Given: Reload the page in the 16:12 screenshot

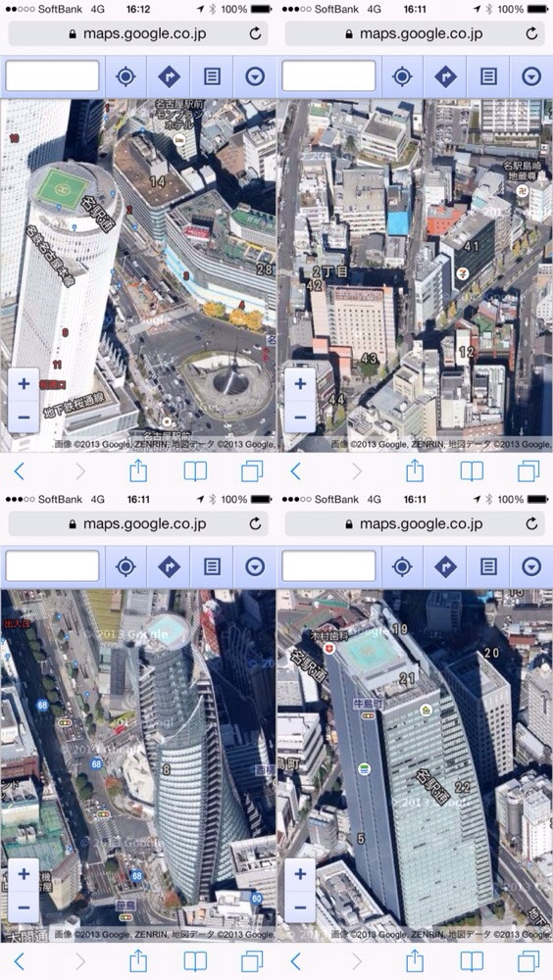Looking at the screenshot, I should [255, 33].
